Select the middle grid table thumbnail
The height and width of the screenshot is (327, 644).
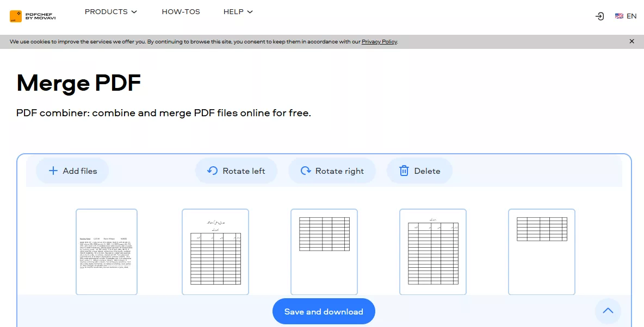tap(324, 251)
